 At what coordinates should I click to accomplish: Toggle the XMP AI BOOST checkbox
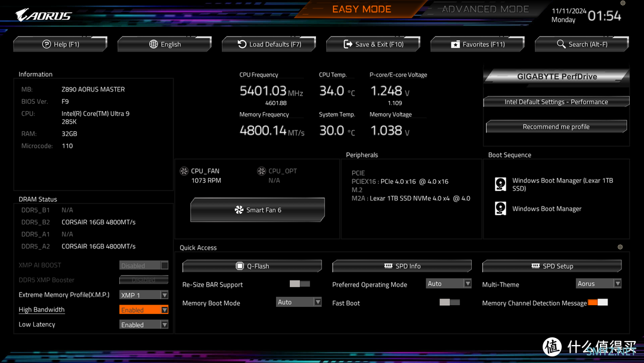pyautogui.click(x=165, y=266)
